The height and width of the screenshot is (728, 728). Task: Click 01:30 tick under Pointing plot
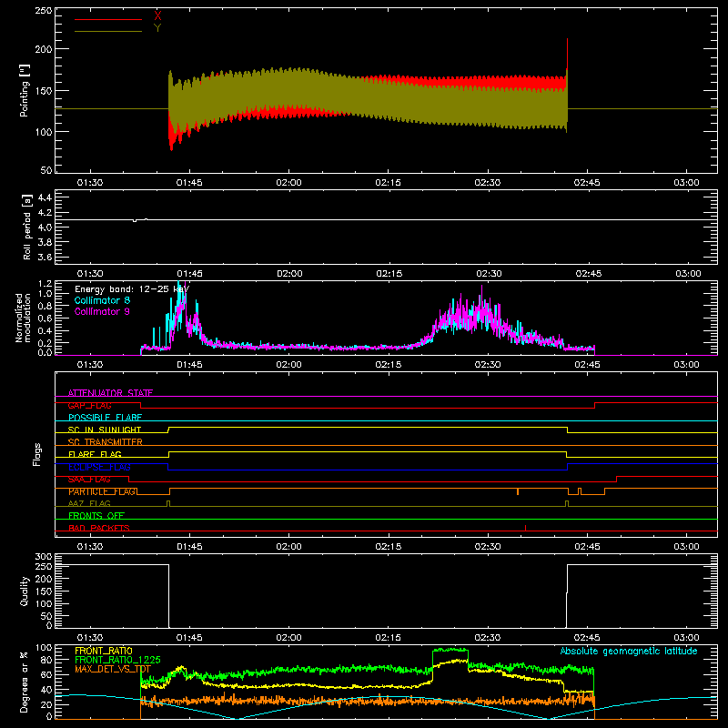coord(90,183)
